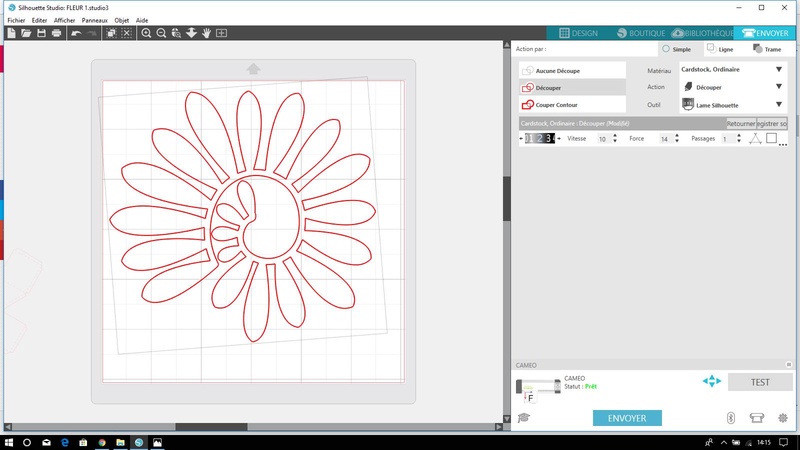
Task: Open Windows Start menu
Action: [x=9, y=442]
